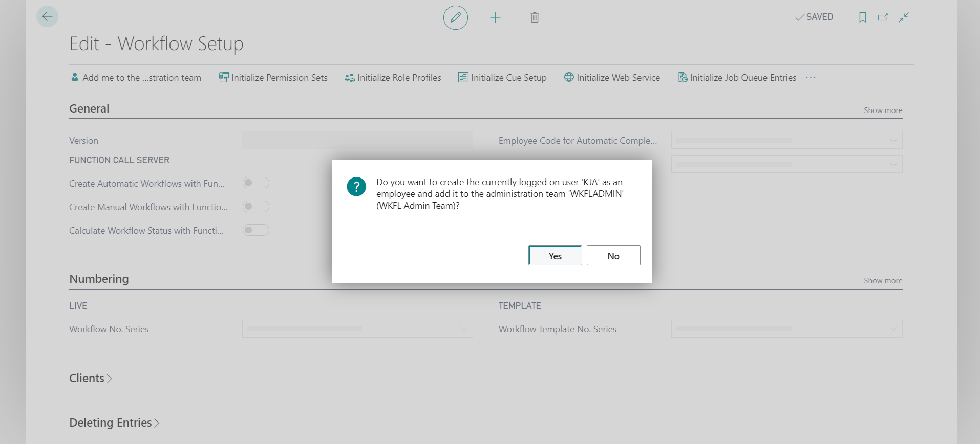Open page in new window icon

[x=883, y=17]
